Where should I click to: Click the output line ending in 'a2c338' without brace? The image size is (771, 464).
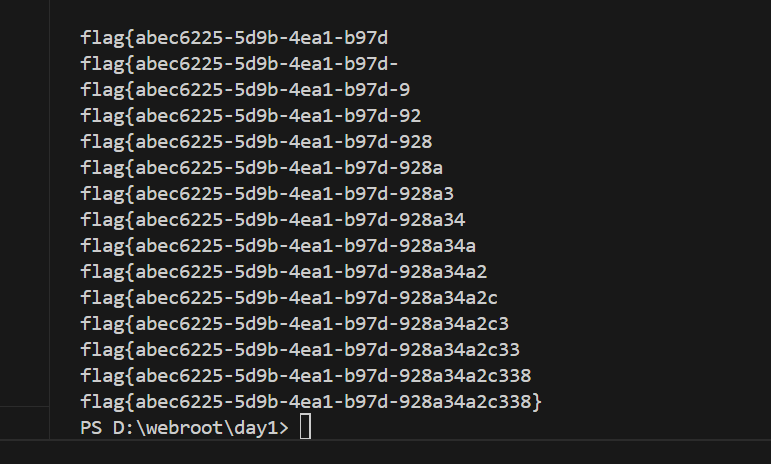click(x=306, y=376)
